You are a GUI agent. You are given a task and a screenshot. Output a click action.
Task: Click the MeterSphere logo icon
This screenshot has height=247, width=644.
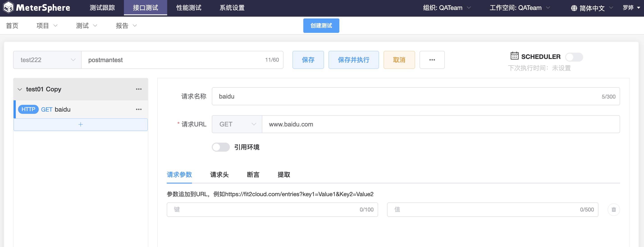(9, 7)
